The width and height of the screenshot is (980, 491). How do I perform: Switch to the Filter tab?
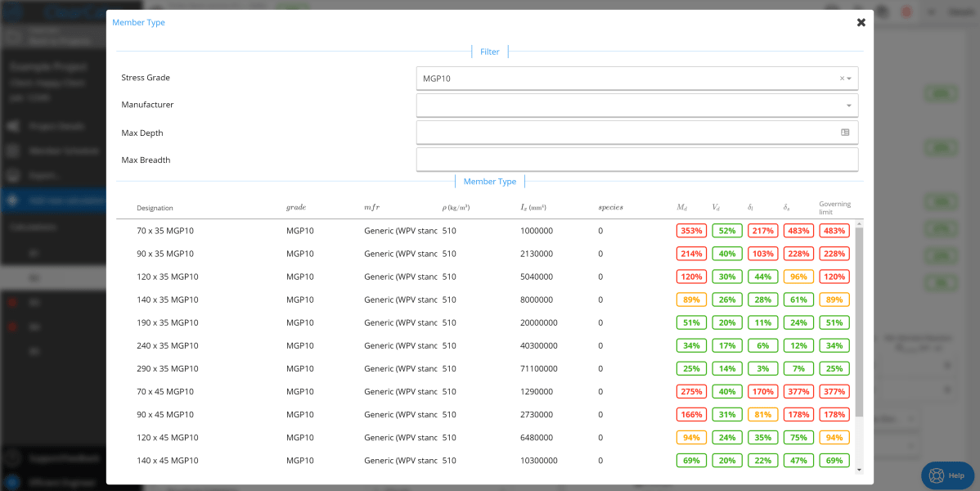(489, 51)
